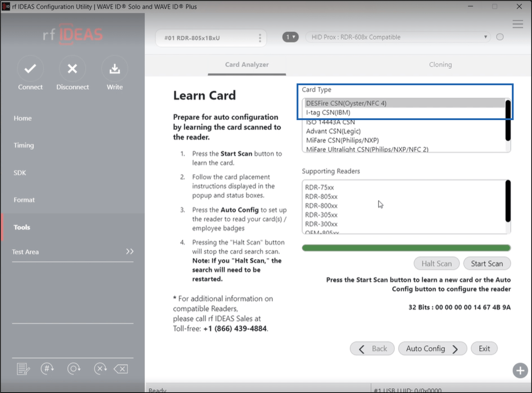532x393 pixels.
Task: Click the Auto Config button
Action: point(432,349)
